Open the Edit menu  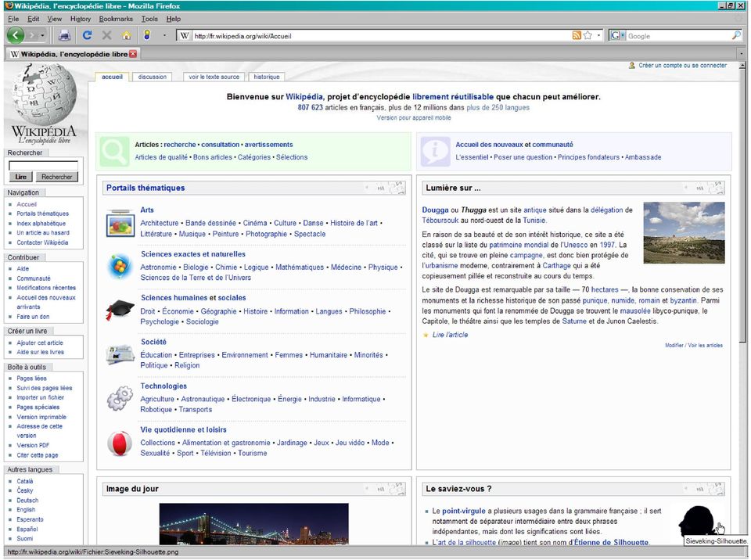33,19
